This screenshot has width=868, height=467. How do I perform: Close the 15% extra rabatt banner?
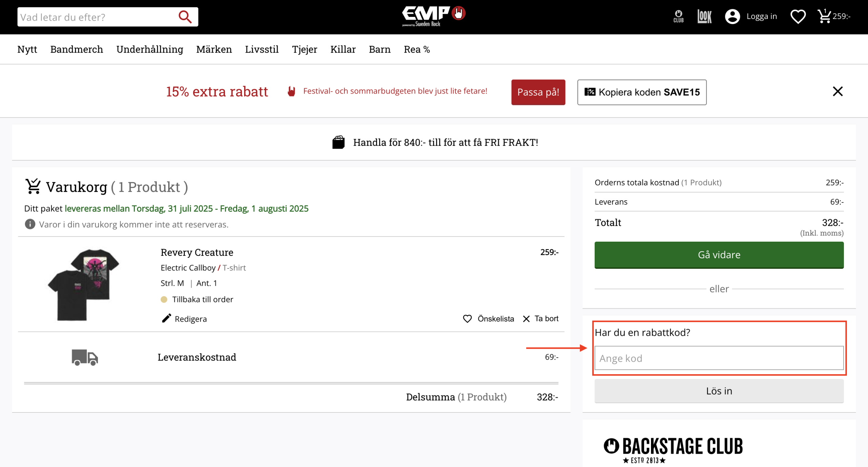837,92
